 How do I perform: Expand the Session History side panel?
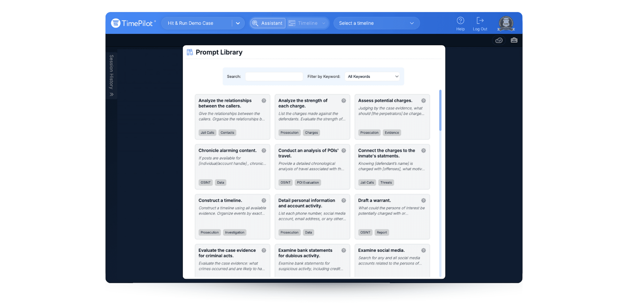click(111, 94)
